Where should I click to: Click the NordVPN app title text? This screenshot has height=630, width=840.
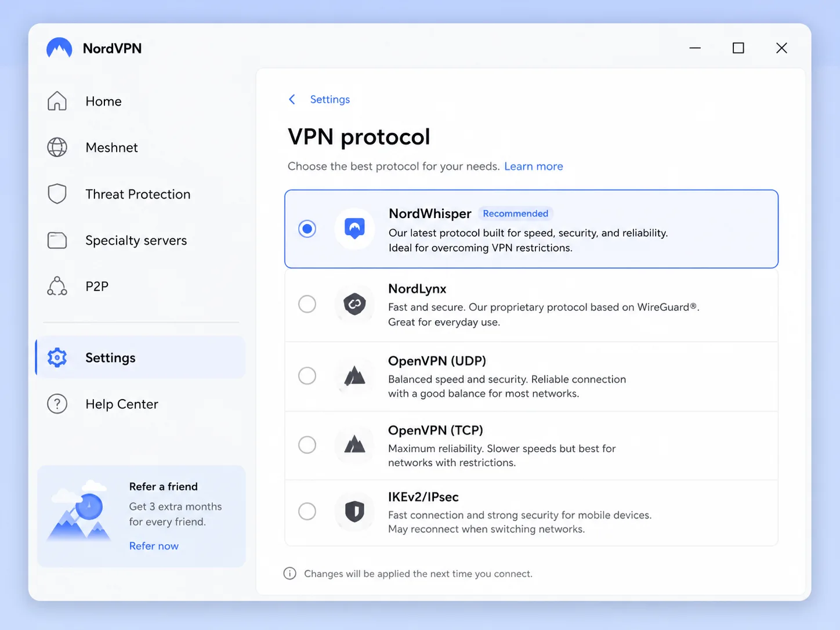pyautogui.click(x=112, y=48)
